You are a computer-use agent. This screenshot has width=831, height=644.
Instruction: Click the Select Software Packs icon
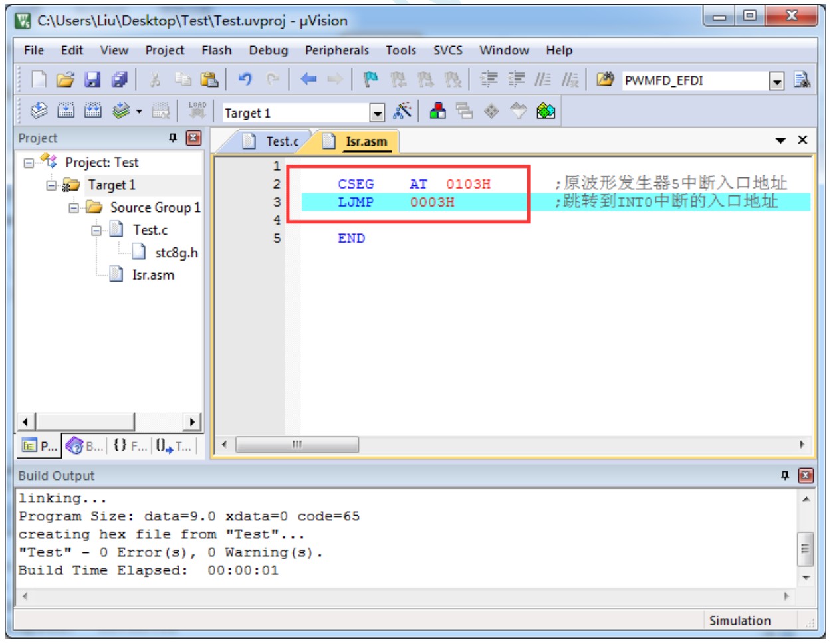pyautogui.click(x=519, y=111)
